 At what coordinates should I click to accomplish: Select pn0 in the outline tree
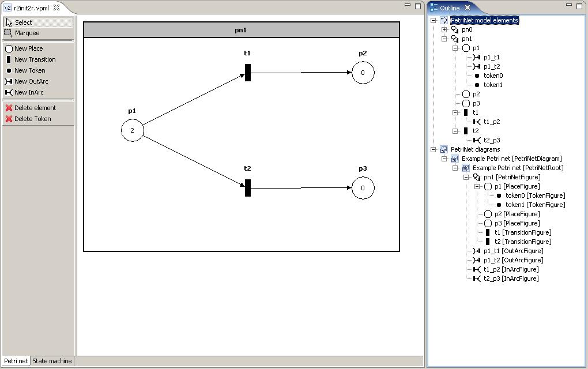coord(467,29)
